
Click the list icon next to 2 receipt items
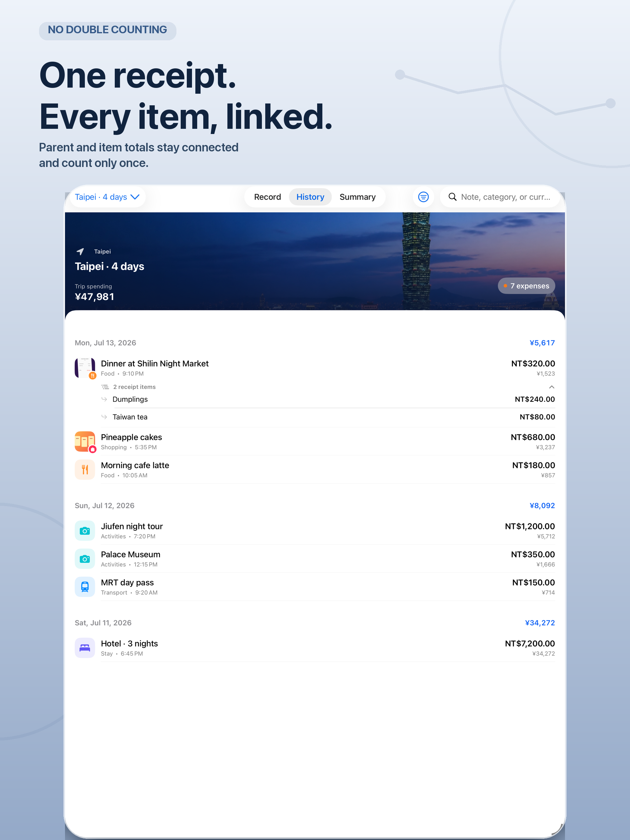pyautogui.click(x=105, y=387)
